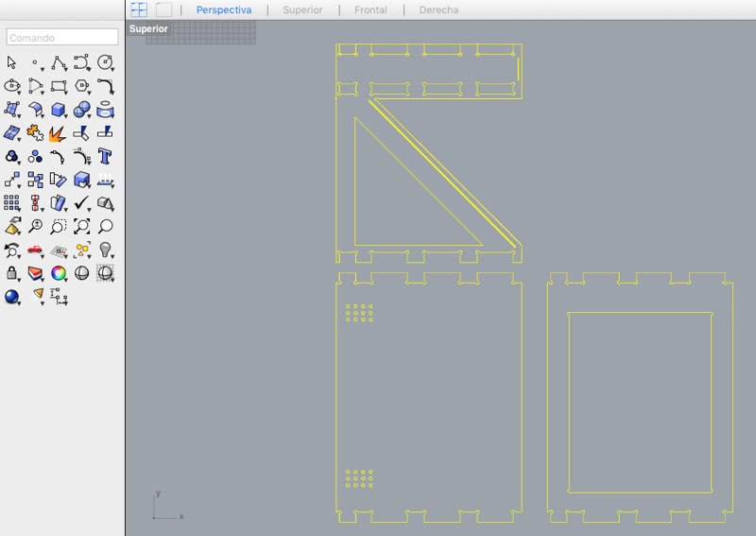Open the zoom extents tool

pos(81,226)
